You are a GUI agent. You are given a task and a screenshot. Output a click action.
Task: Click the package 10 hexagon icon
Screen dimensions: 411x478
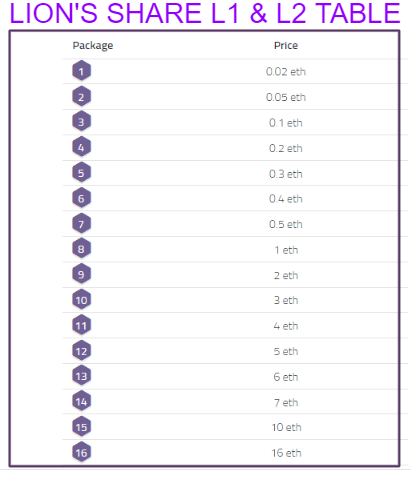[x=81, y=300]
